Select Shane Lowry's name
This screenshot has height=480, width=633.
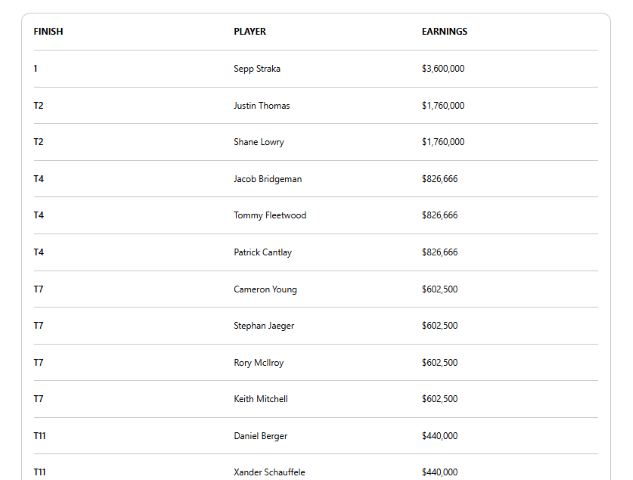259,142
